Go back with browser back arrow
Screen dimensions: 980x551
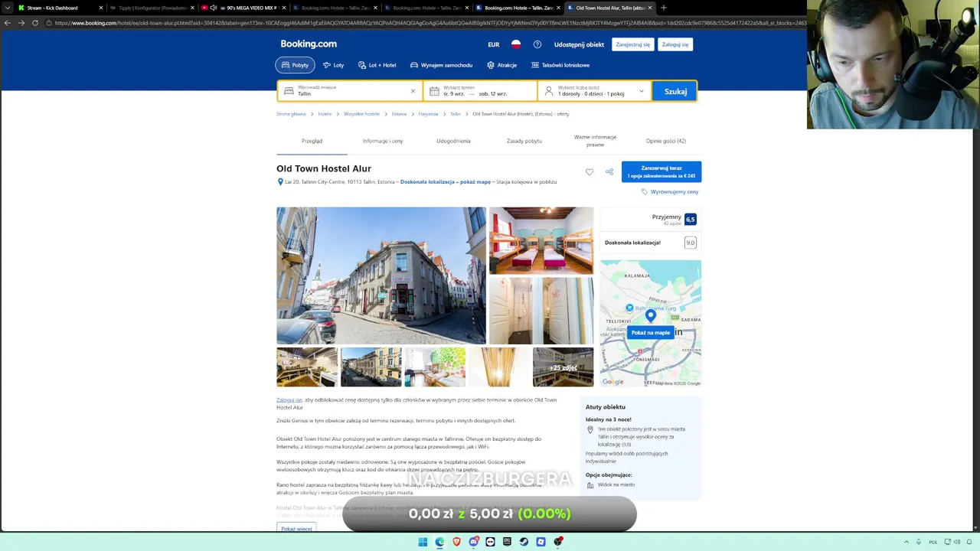coord(8,23)
